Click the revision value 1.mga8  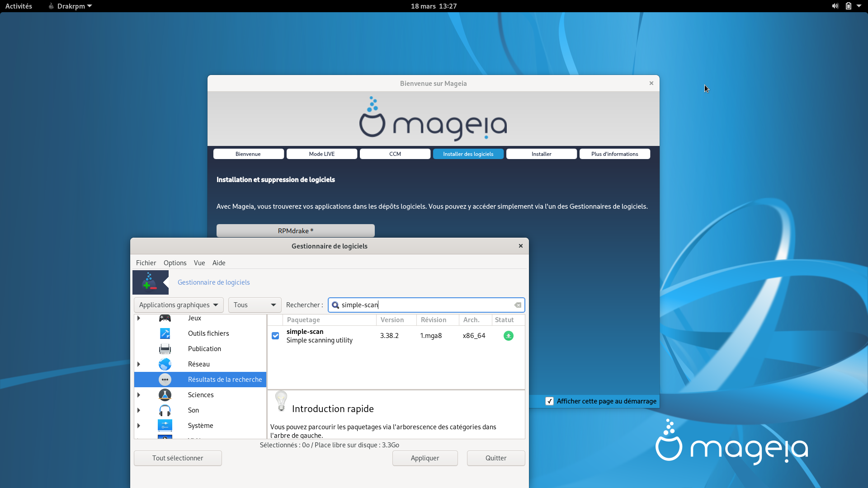431,336
